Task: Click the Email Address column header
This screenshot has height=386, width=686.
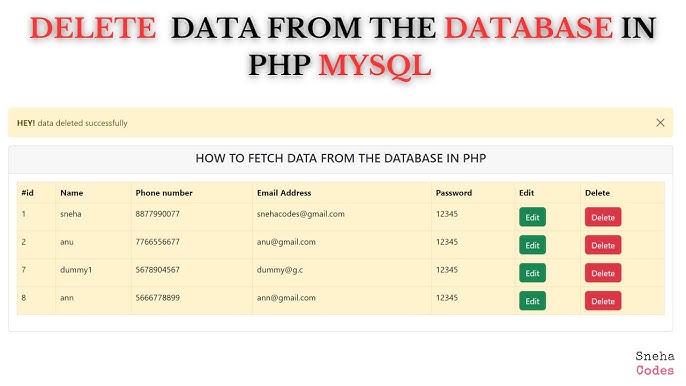Action: tap(284, 193)
